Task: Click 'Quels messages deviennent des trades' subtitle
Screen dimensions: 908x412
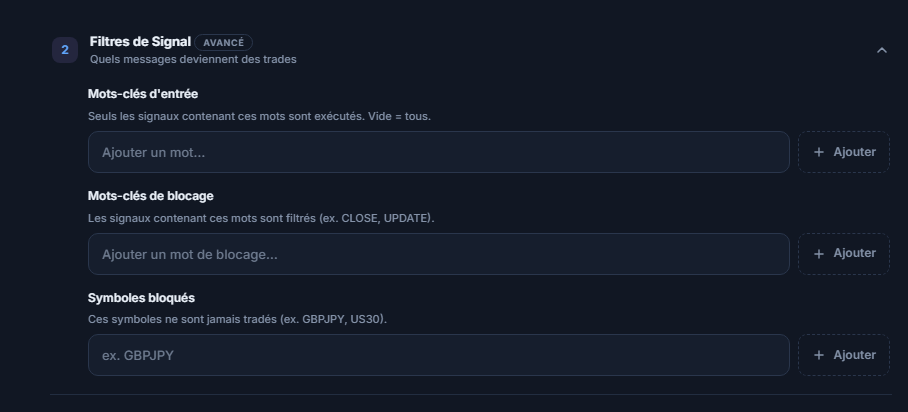Action: (x=193, y=60)
